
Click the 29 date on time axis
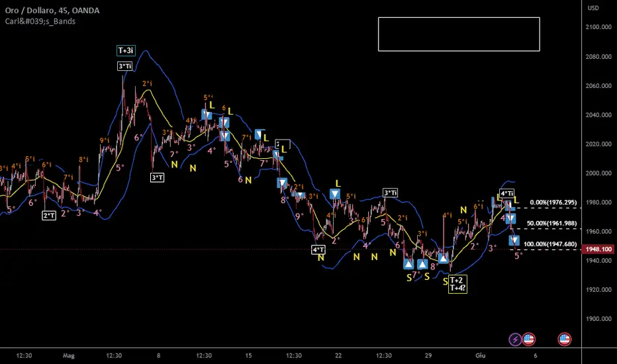click(428, 355)
